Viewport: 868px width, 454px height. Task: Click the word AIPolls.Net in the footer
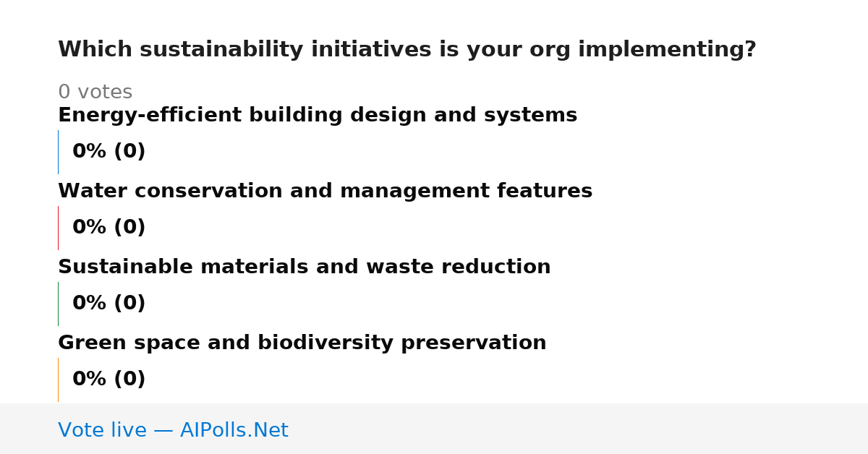234,430
